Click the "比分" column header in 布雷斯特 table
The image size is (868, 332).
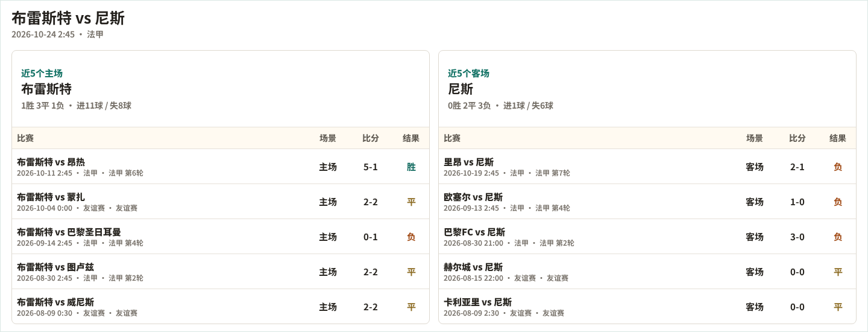coord(371,138)
